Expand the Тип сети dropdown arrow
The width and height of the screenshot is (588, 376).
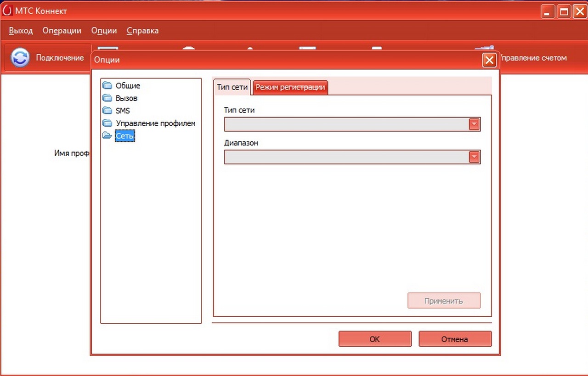point(474,124)
